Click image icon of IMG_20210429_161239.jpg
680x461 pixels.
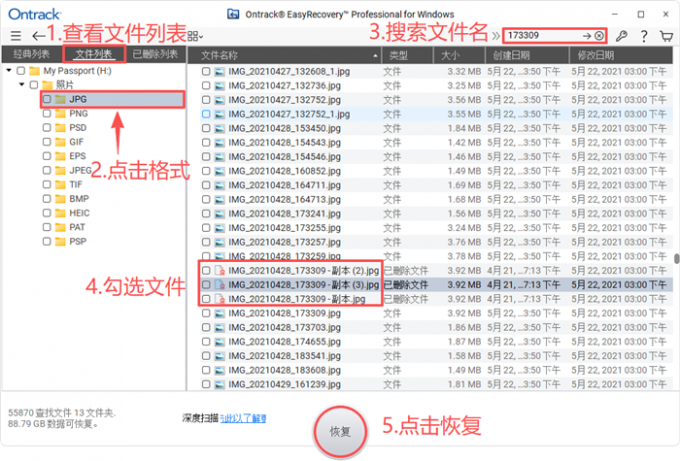coord(220,384)
